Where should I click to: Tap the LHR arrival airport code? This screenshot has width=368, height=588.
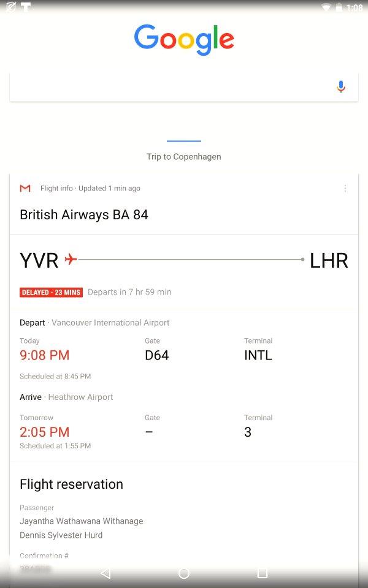329,261
